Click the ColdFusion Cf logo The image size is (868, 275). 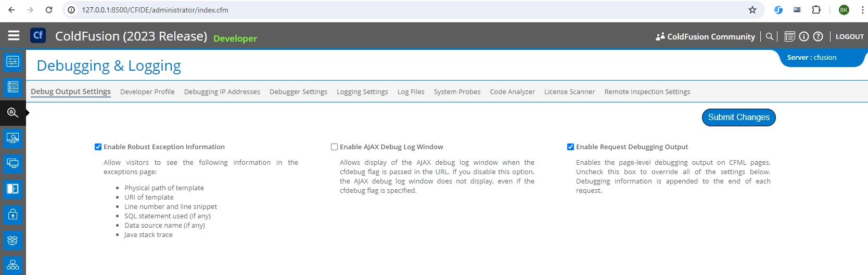(38, 35)
